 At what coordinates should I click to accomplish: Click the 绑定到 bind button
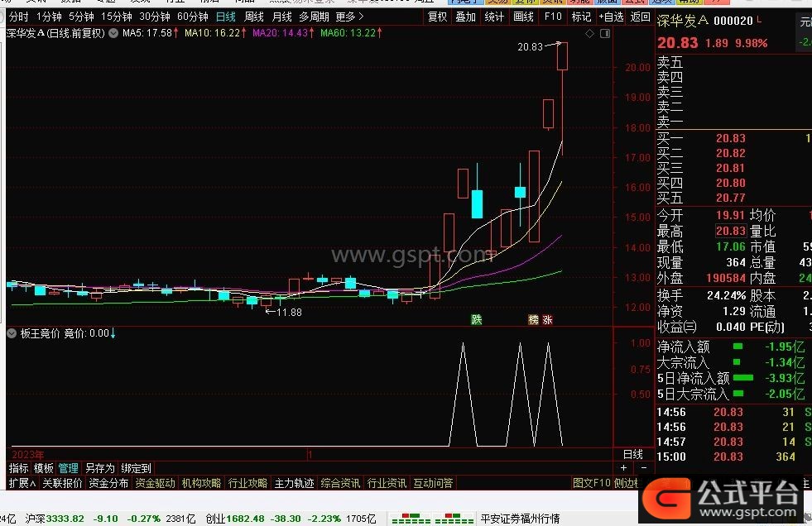click(x=137, y=468)
